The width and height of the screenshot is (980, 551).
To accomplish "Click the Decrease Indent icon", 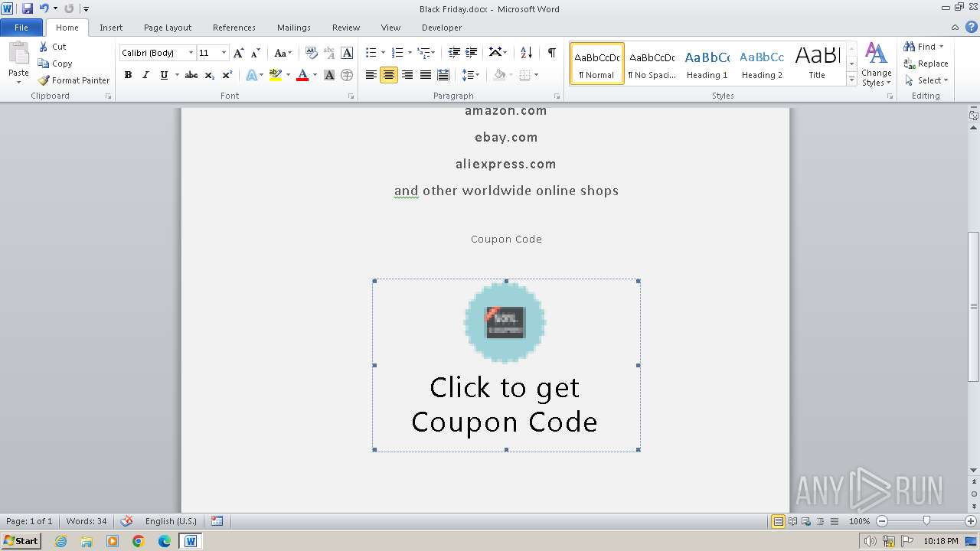I will coord(454,53).
